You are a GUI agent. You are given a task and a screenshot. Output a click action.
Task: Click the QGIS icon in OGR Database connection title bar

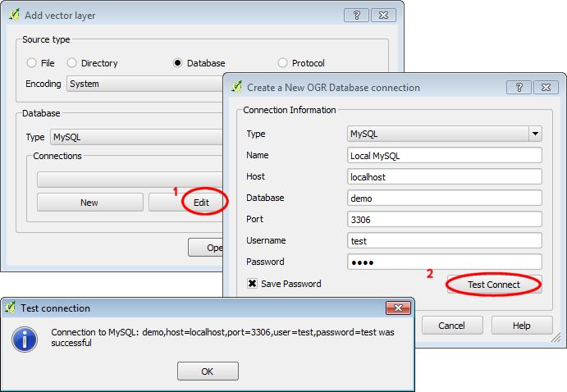(236, 87)
